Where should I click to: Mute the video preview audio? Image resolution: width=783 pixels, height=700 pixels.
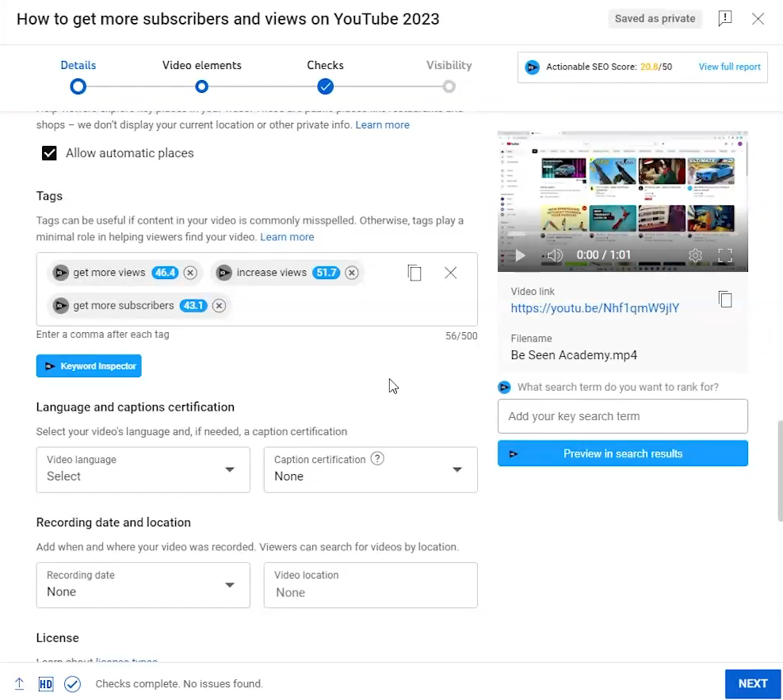tap(554, 255)
